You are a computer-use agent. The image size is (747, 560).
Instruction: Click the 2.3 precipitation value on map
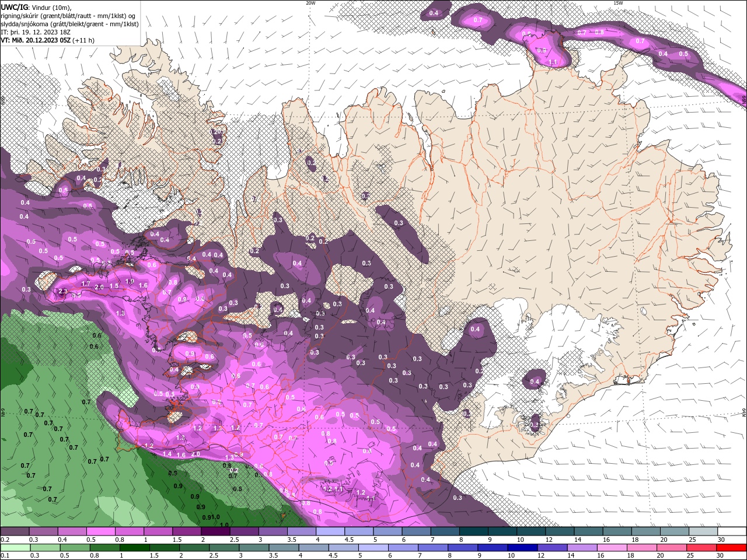tap(63, 292)
